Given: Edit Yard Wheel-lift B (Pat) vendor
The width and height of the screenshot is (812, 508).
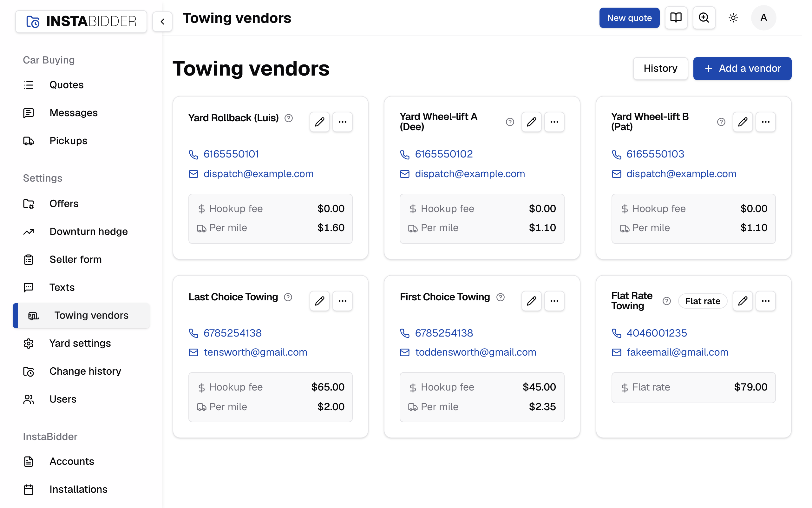Looking at the screenshot, I should (743, 122).
